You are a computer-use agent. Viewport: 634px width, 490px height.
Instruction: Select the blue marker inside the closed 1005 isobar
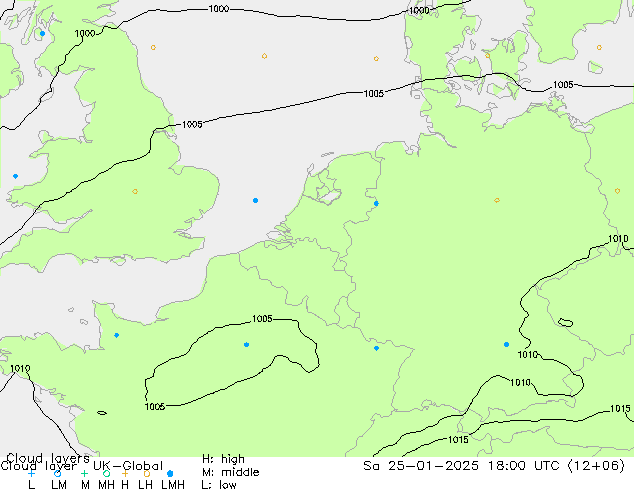(x=246, y=344)
